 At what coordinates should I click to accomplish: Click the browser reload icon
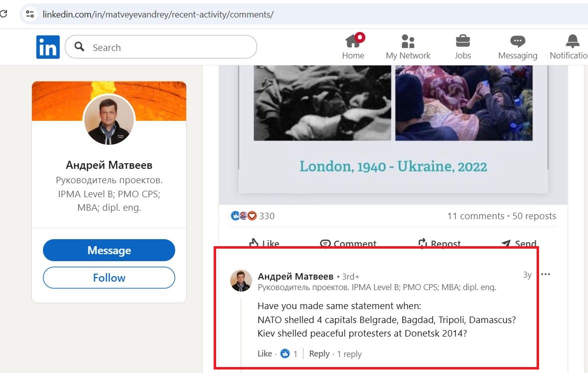3,14
